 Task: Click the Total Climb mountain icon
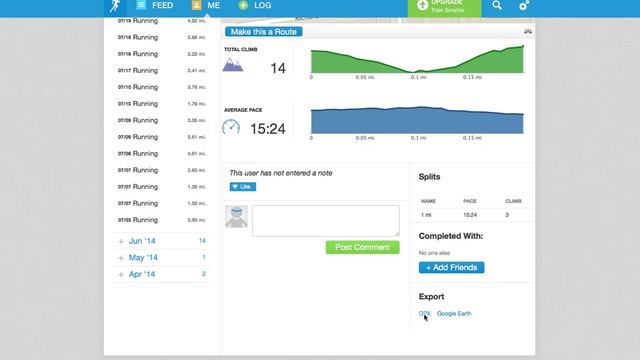point(233,65)
